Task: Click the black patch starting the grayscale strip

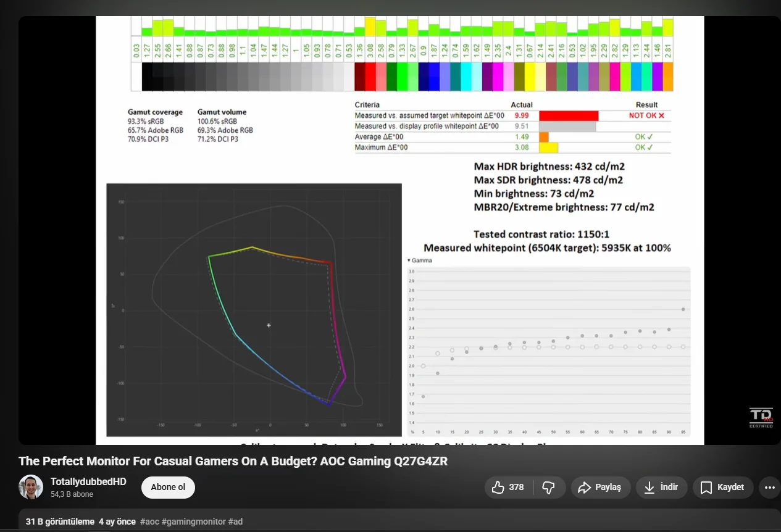Action: (x=147, y=77)
